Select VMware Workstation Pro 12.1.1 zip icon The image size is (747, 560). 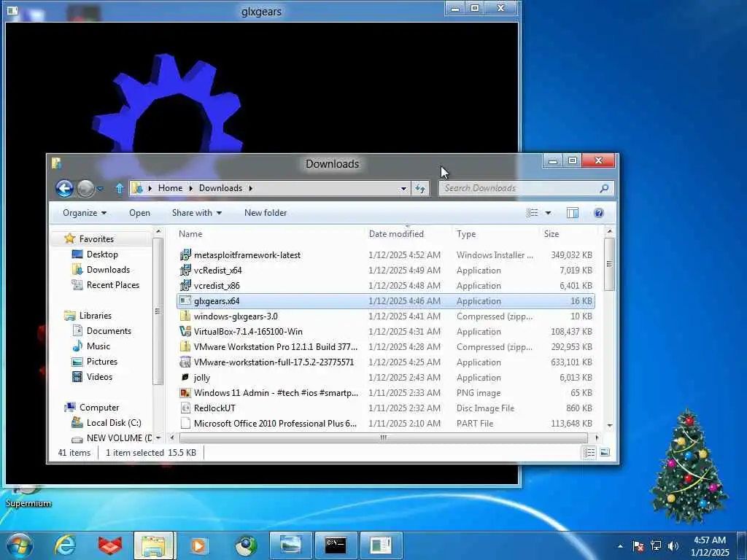[x=185, y=346]
